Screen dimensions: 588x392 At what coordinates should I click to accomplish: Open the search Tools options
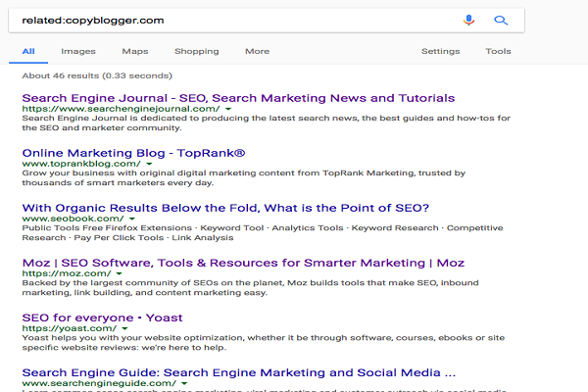[499, 51]
